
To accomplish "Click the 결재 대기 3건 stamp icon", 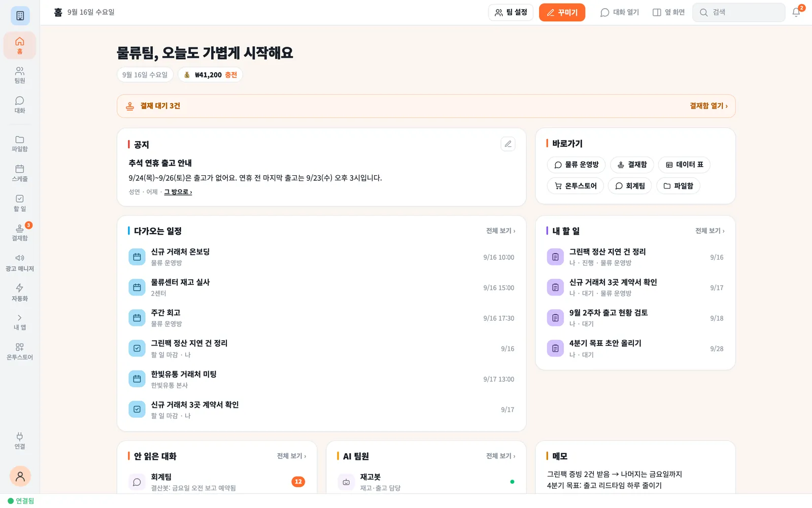I will tap(130, 106).
